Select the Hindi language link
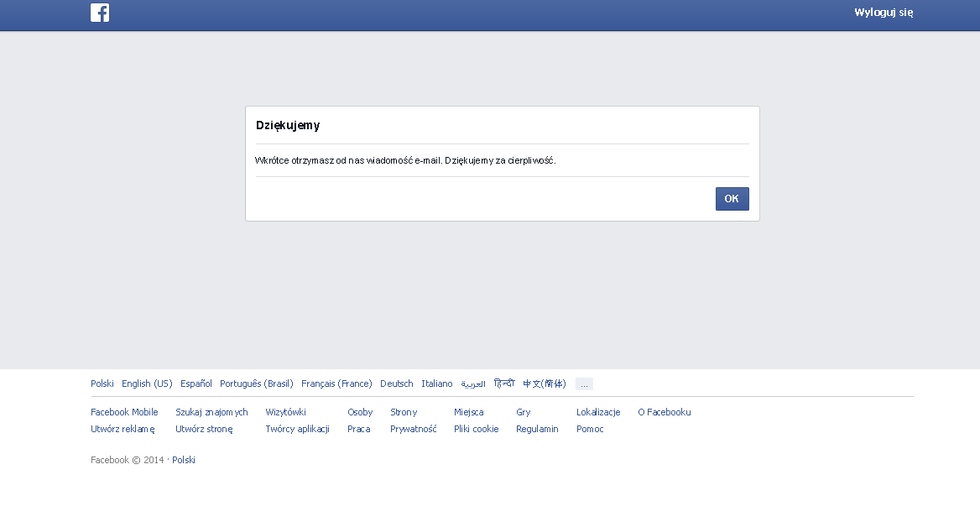The image size is (980, 527). (503, 384)
